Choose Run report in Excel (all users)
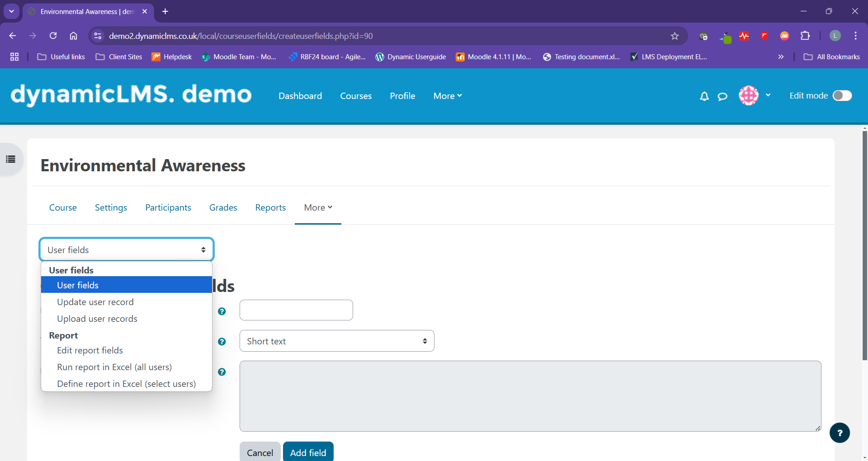The height and width of the screenshot is (461, 868). pyautogui.click(x=127, y=367)
